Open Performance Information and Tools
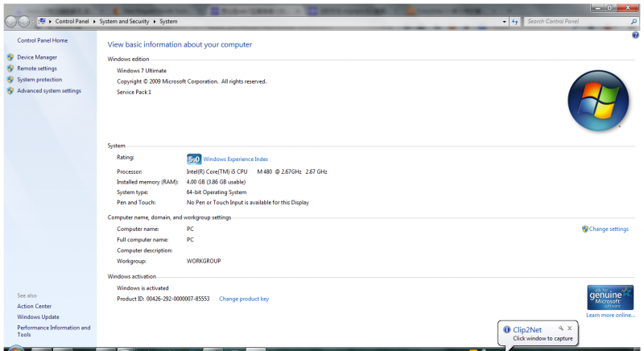The width and height of the screenshot is (644, 351). (x=54, y=331)
